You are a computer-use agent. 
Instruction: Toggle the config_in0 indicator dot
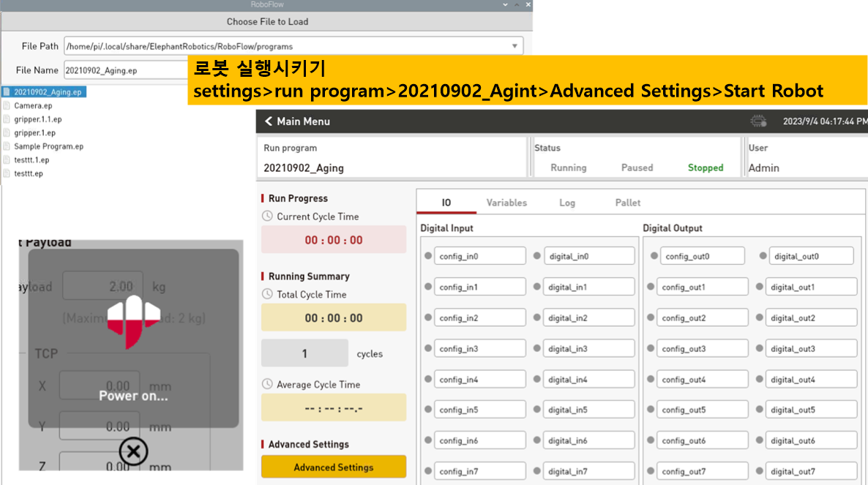click(428, 256)
